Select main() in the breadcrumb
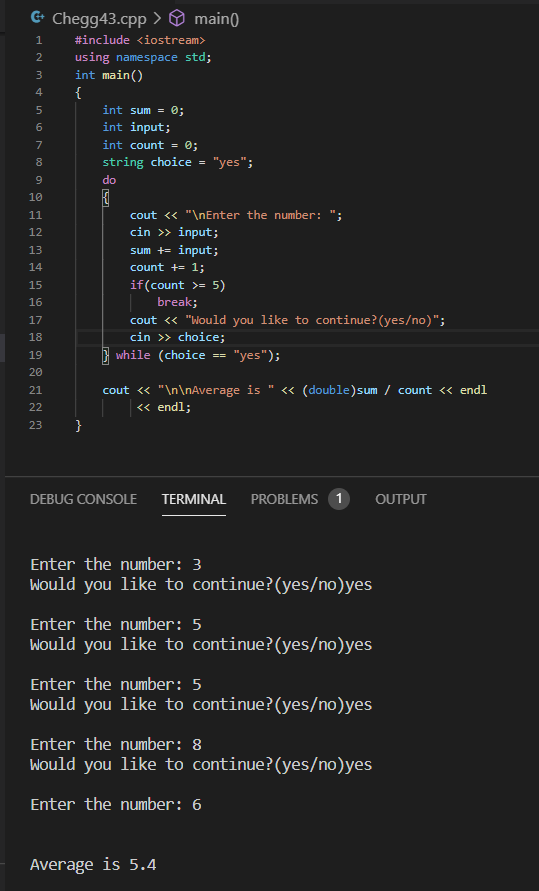The width and height of the screenshot is (539, 891). pos(216,19)
